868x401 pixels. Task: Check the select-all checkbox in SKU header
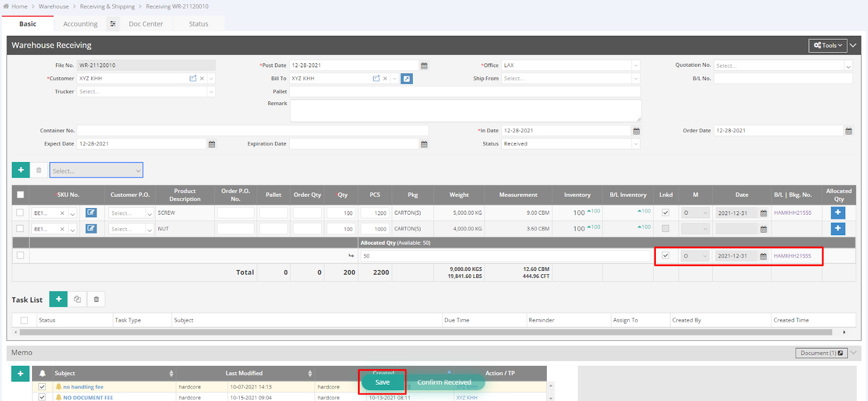point(21,195)
